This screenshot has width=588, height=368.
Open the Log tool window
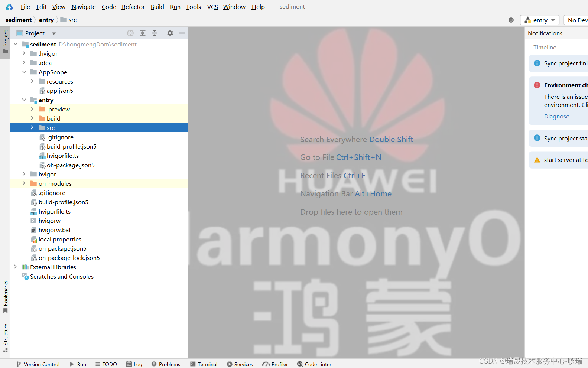point(134,364)
